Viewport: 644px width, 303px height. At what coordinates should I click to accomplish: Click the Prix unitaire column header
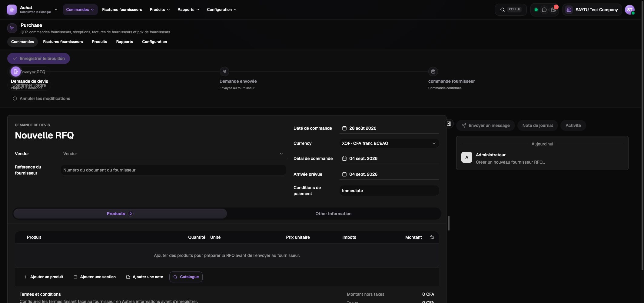(x=298, y=237)
